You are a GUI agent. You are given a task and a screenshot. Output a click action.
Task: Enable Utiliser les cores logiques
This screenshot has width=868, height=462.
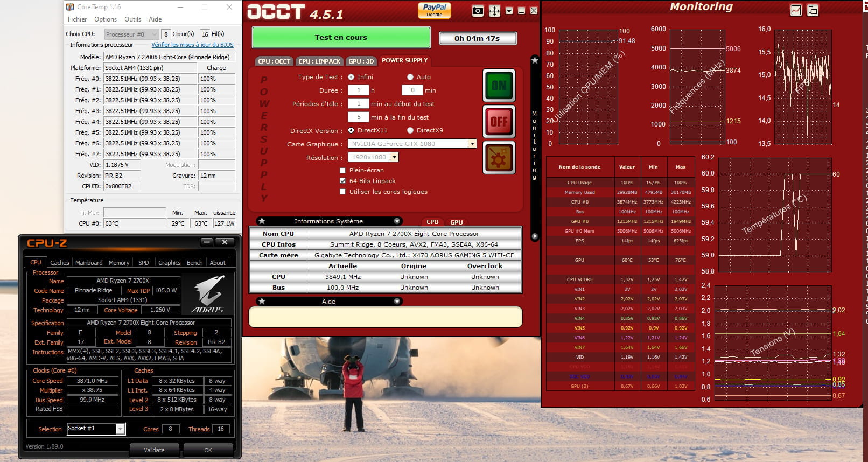tap(343, 192)
